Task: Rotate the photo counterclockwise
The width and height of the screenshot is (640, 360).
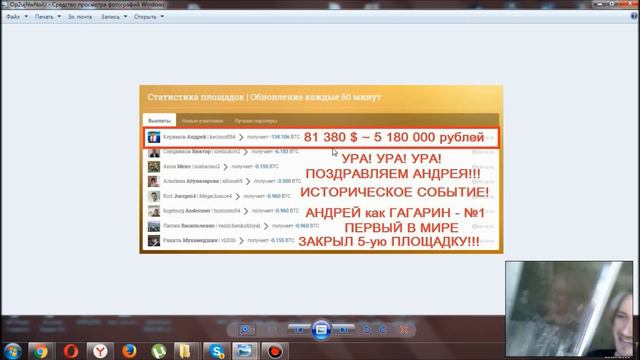Action: pos(367,330)
